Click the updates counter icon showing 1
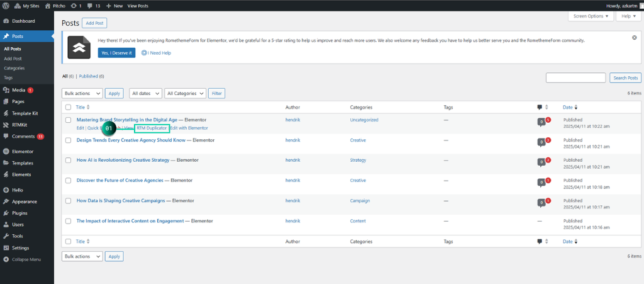 tap(76, 6)
